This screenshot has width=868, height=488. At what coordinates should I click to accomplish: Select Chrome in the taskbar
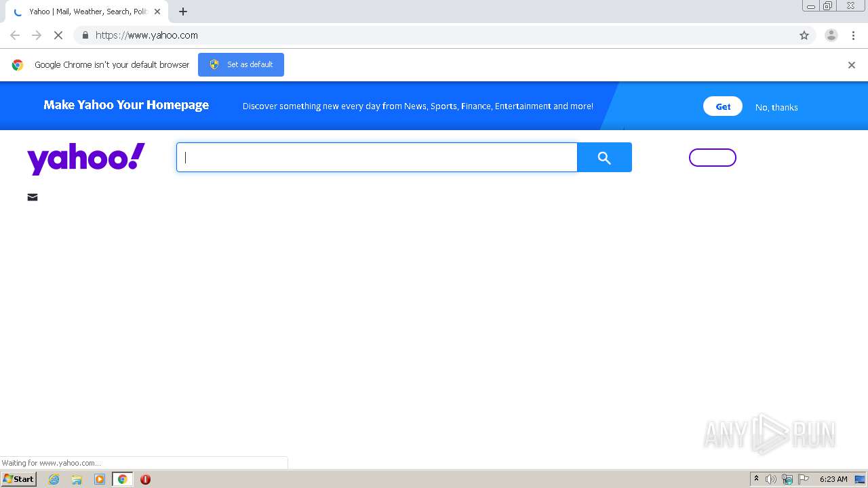[x=123, y=479]
